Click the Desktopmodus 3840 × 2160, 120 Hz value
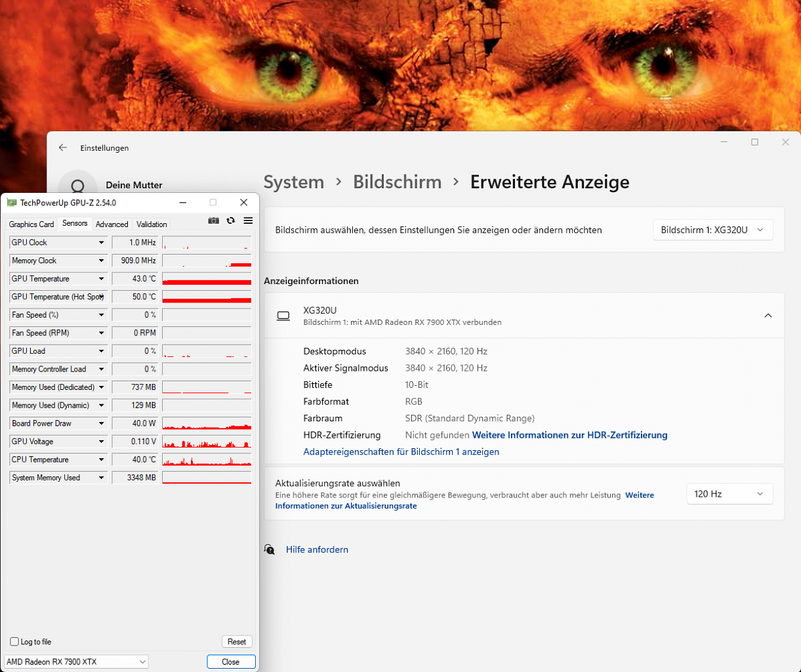Screen dimensions: 801x672 pyautogui.click(x=446, y=351)
